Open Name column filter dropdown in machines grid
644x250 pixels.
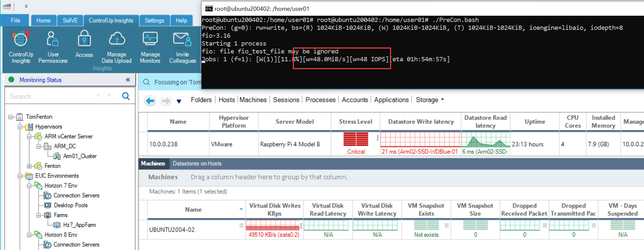[x=241, y=209]
